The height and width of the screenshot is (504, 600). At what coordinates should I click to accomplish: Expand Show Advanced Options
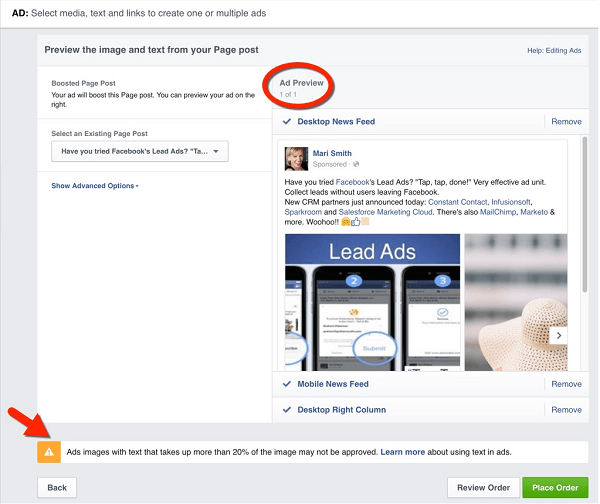tap(95, 186)
